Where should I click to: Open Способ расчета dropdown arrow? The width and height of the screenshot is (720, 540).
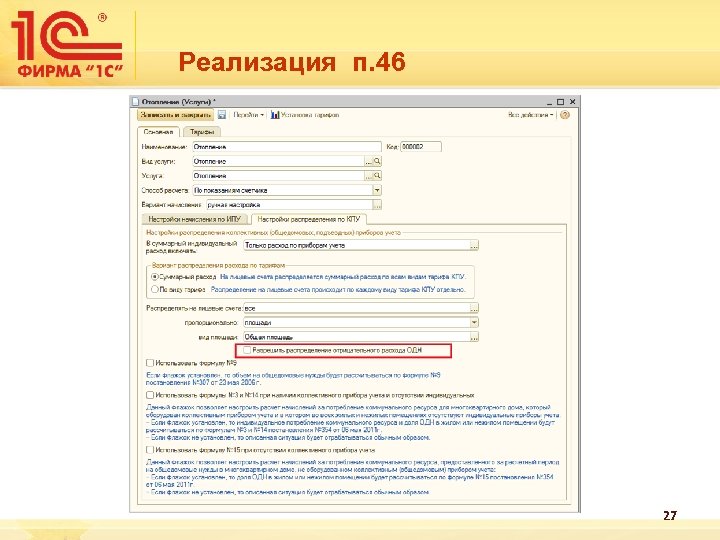coord(377,190)
